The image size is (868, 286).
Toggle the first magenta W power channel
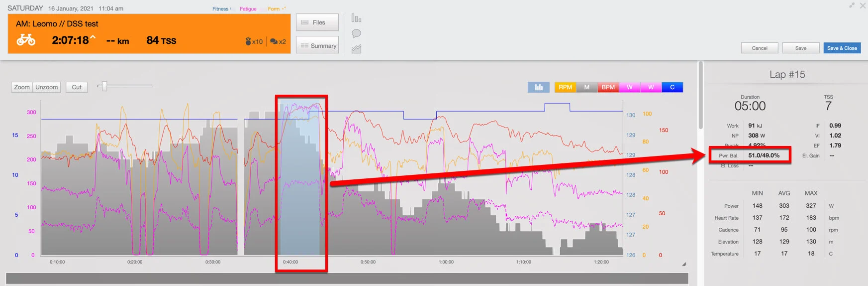tap(629, 87)
